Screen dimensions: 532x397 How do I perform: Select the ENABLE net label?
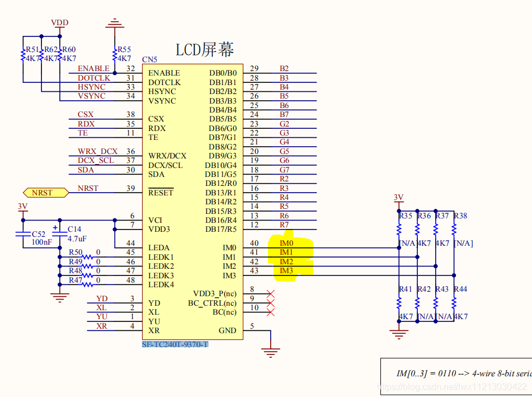(93, 68)
